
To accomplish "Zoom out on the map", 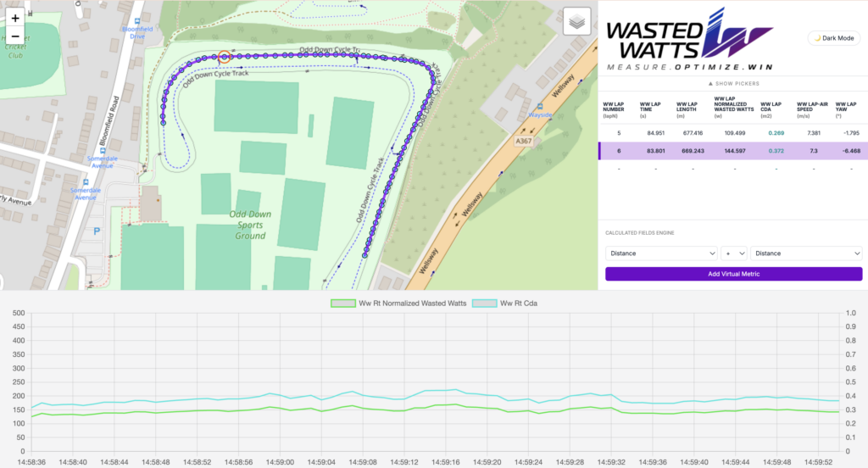I will 15,36.
